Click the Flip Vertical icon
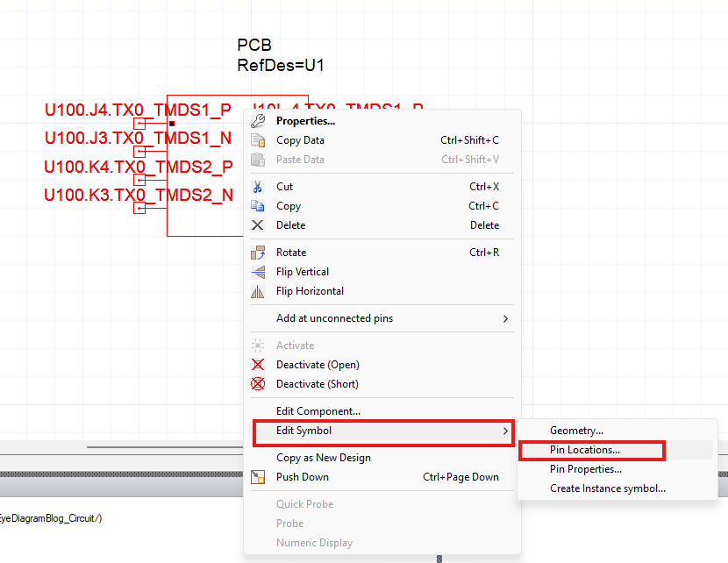 (260, 272)
